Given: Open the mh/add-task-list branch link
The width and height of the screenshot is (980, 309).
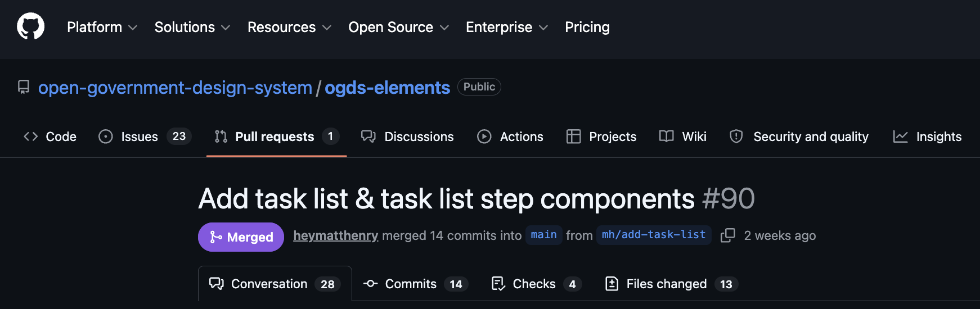Looking at the screenshot, I should pyautogui.click(x=654, y=235).
